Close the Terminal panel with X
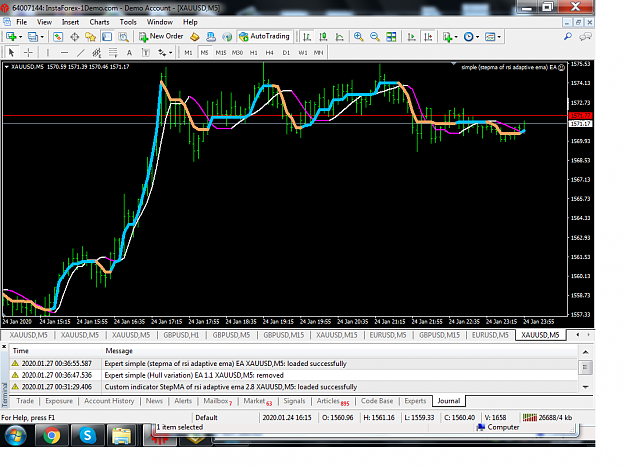 click(x=4, y=347)
